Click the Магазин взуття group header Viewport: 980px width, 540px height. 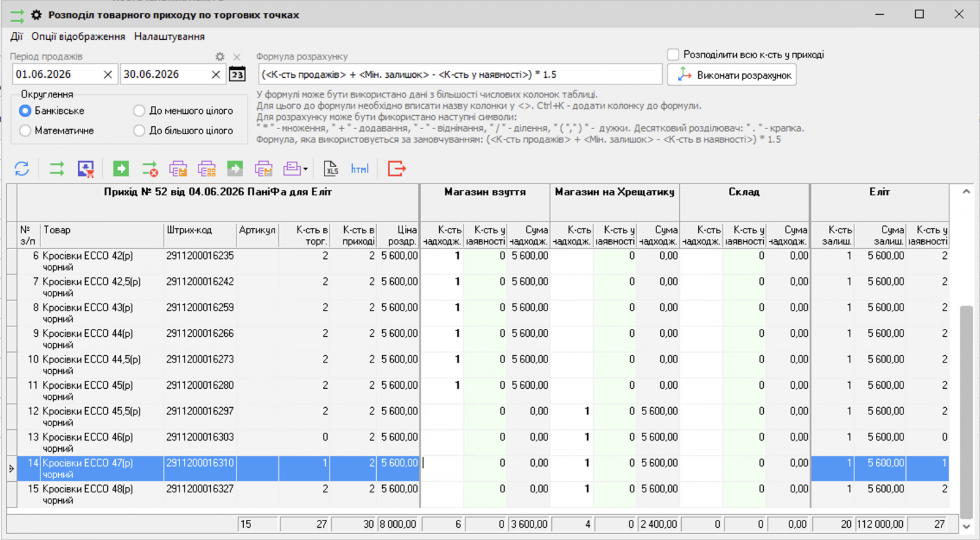[x=485, y=203]
